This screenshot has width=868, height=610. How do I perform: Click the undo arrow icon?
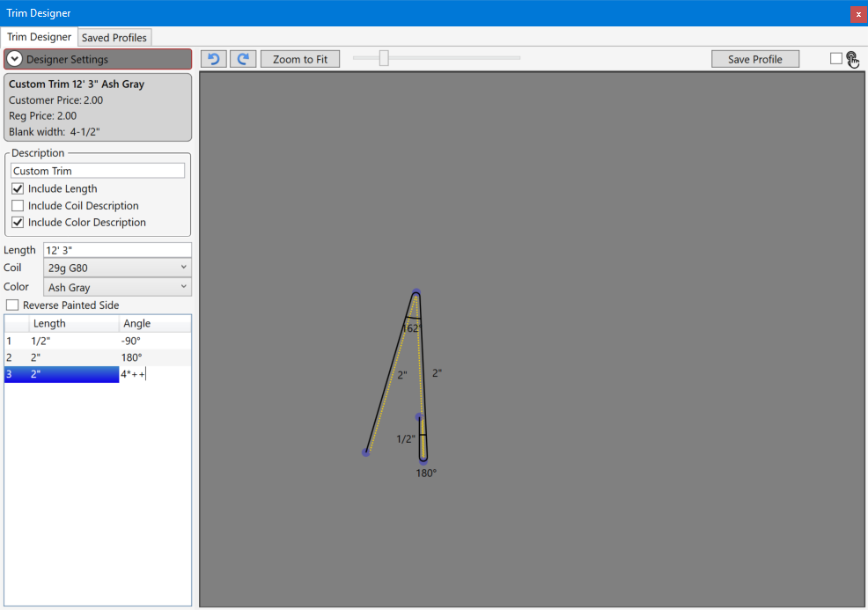213,59
